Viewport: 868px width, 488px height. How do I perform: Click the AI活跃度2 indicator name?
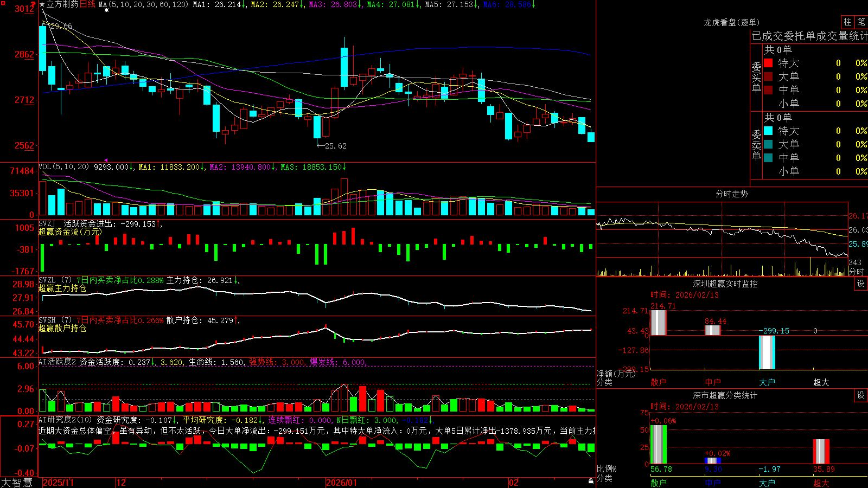click(58, 362)
